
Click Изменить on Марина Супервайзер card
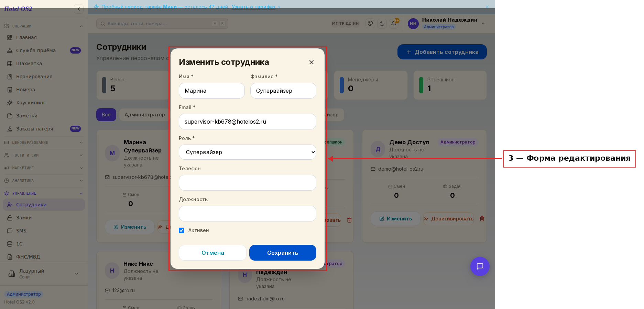[x=130, y=227]
